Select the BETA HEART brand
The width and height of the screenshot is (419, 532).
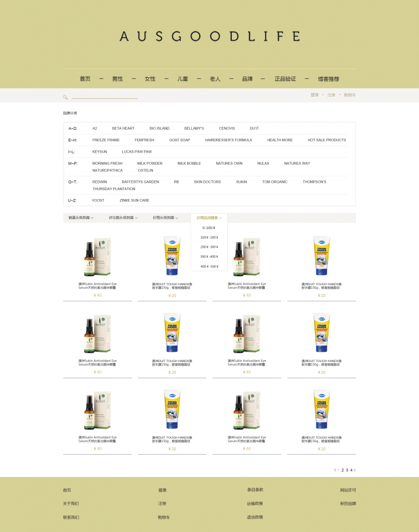tap(123, 128)
